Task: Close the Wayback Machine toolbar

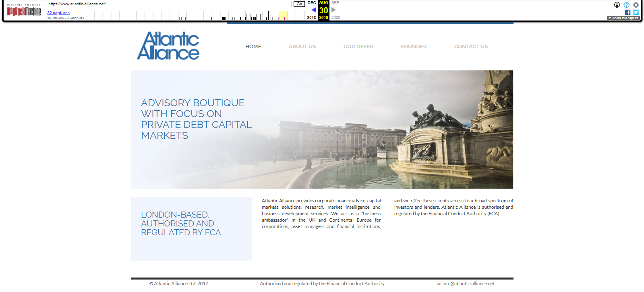Action: click(636, 5)
